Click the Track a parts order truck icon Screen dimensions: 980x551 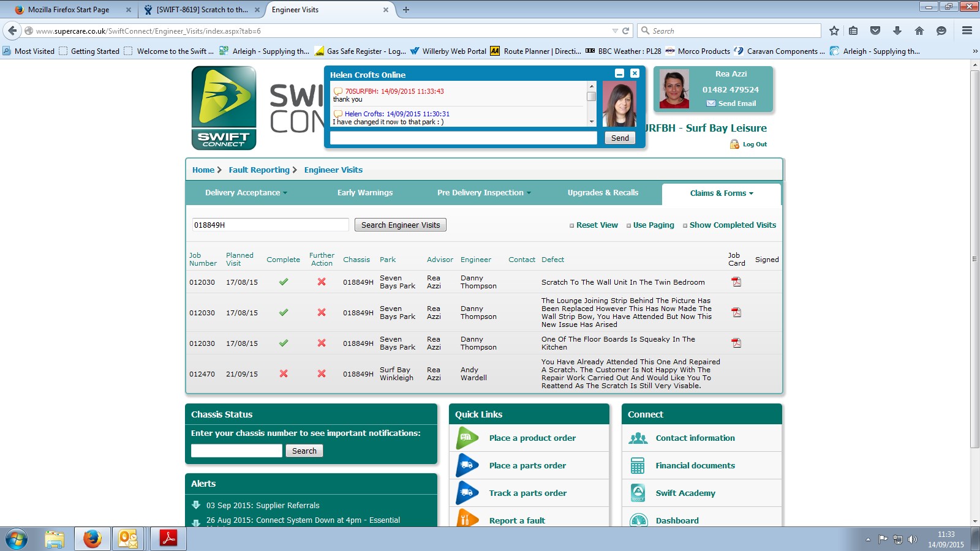[467, 493]
